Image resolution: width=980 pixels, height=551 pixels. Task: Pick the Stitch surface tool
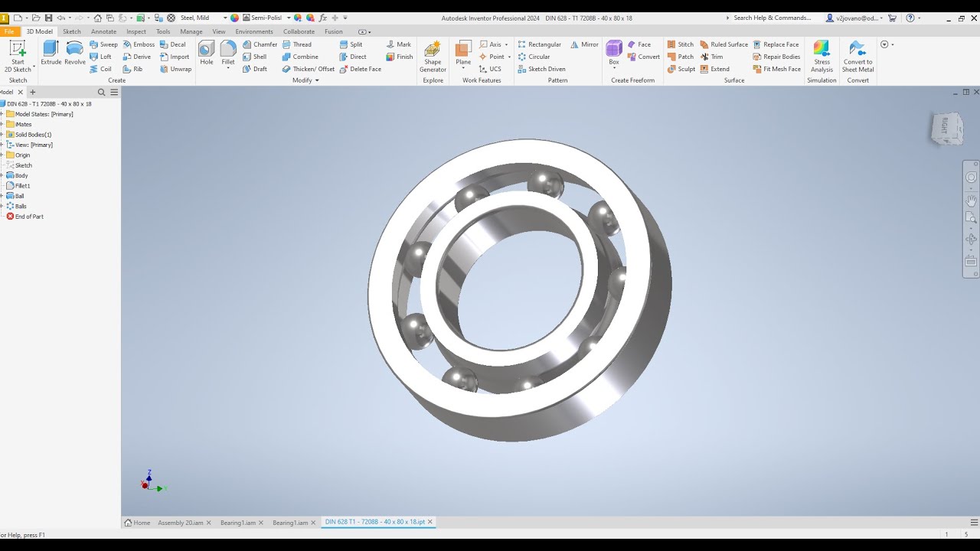pyautogui.click(x=680, y=44)
